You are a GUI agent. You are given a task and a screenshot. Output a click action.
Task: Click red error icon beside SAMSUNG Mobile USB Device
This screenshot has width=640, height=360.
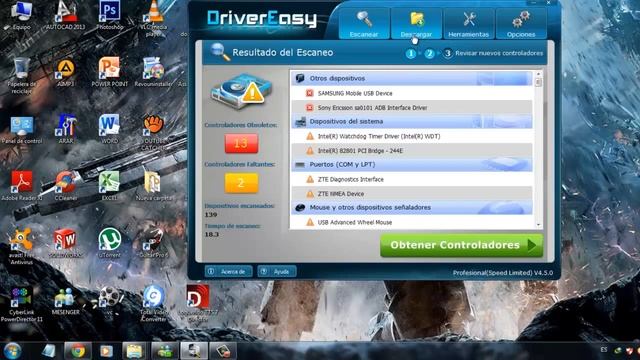point(310,93)
